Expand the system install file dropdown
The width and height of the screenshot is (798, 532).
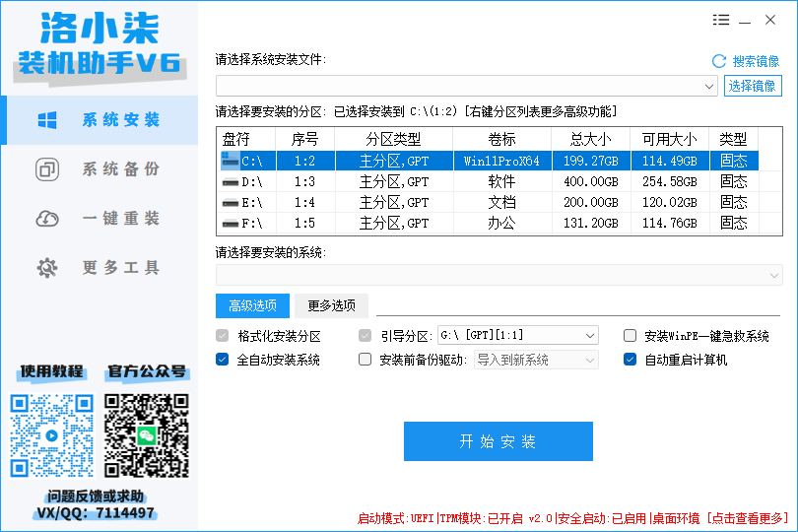click(710, 87)
